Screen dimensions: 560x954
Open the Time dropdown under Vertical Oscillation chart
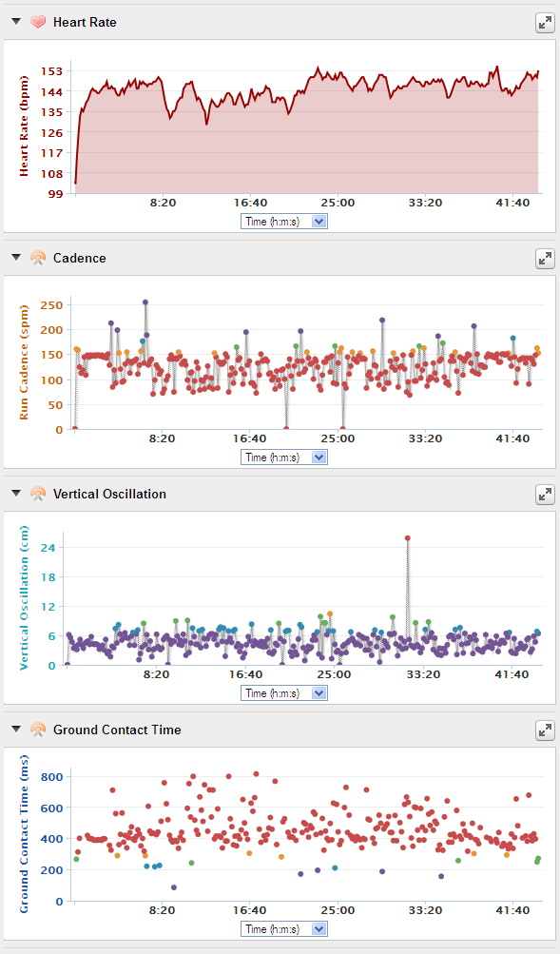(284, 693)
